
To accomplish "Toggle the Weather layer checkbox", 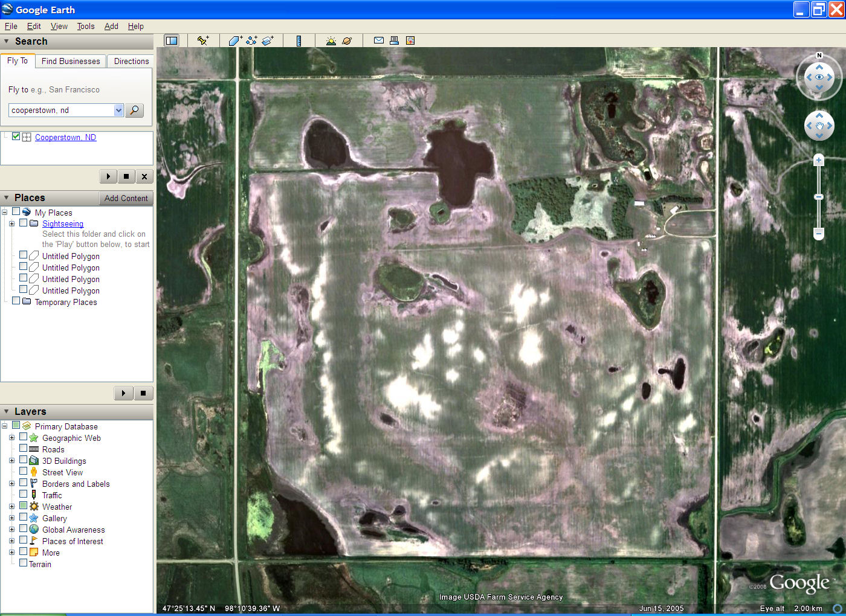I will [x=24, y=505].
